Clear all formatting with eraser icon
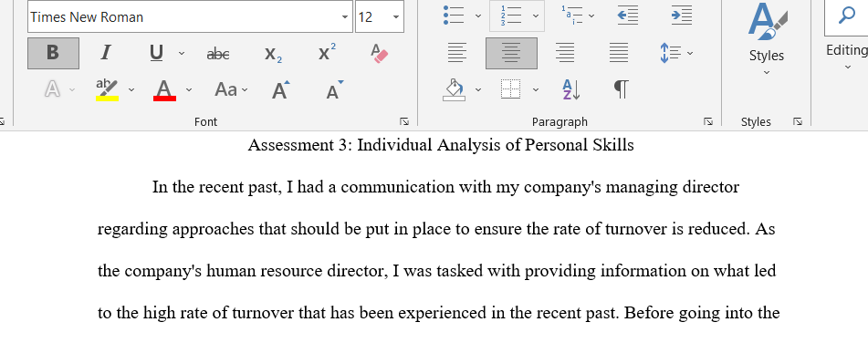Screen dimensions: 868x343 [x=380, y=53]
